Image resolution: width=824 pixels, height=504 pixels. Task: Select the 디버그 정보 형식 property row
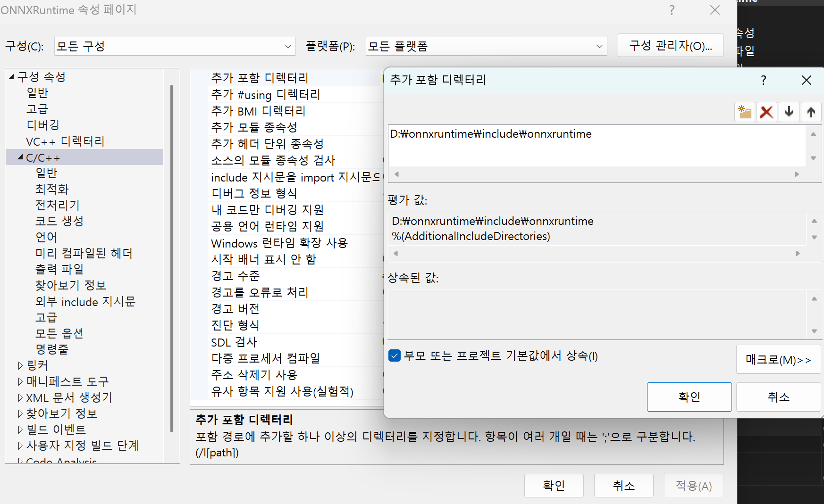tap(287, 193)
